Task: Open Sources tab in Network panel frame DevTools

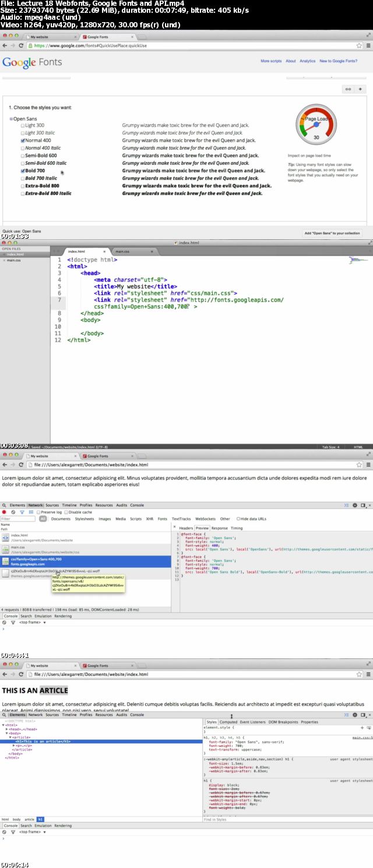Action: coord(52,505)
